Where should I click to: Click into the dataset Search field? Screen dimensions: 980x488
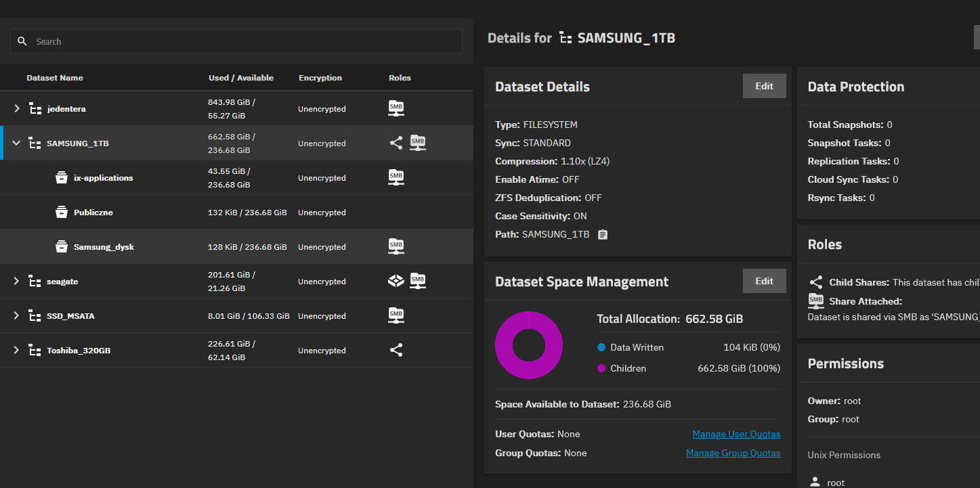(244, 41)
